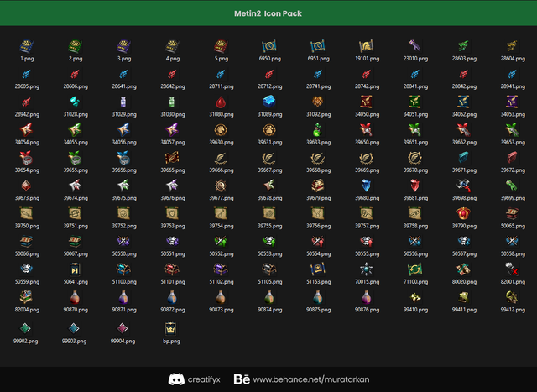Viewport: 537px width, 392px height.
Task: Open the 51100.png treasure chest icon
Action: [x=124, y=269]
